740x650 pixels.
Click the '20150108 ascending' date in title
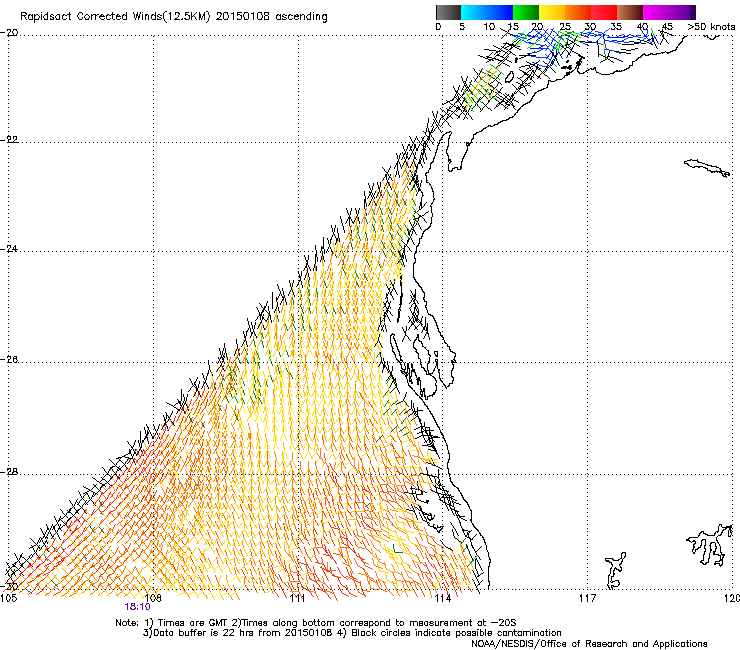click(x=271, y=17)
